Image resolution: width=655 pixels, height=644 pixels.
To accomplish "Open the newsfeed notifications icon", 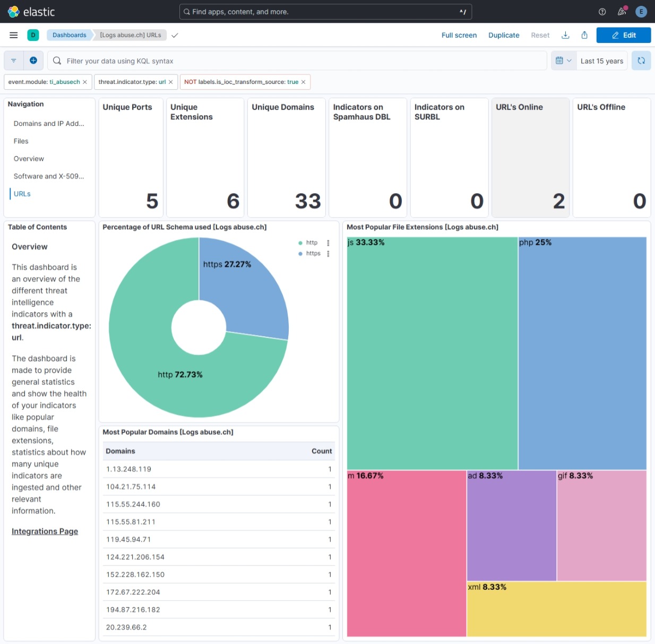I will click(x=622, y=12).
